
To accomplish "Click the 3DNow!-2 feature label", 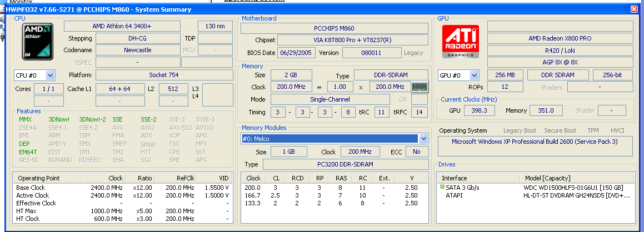I will 92,119.
